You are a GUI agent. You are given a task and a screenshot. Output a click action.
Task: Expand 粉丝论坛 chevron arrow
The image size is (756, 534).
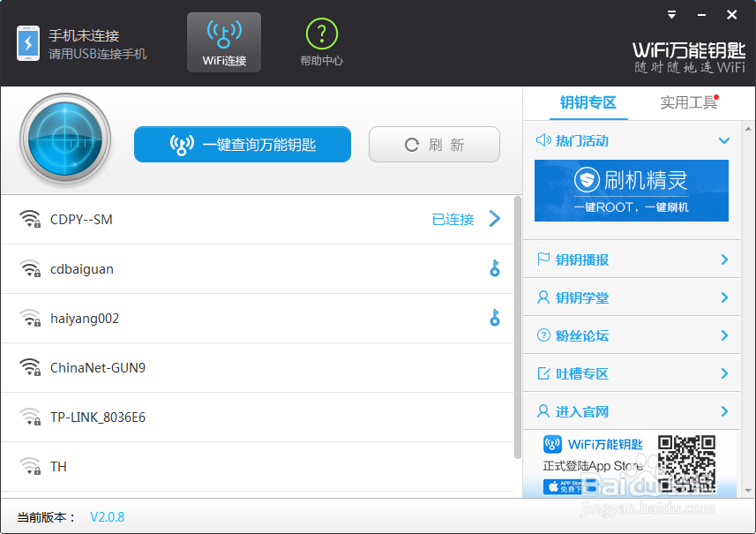[x=724, y=335]
